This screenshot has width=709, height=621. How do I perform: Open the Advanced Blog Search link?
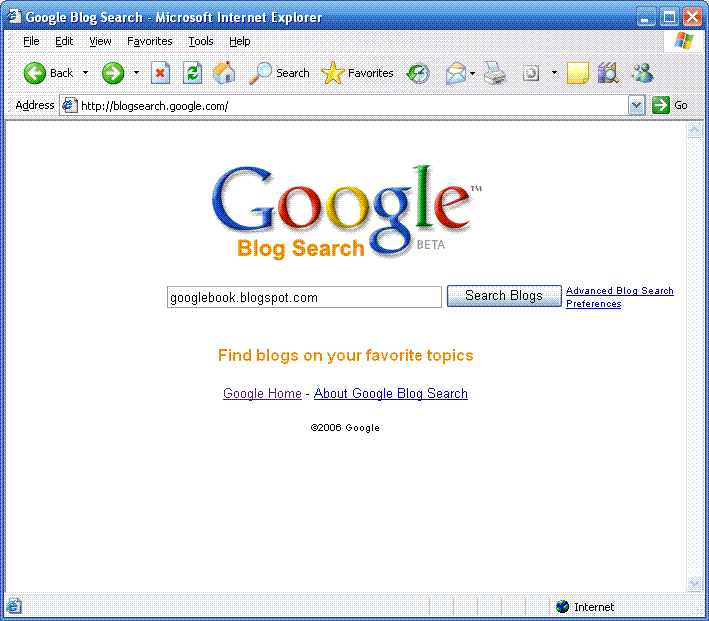click(x=620, y=290)
